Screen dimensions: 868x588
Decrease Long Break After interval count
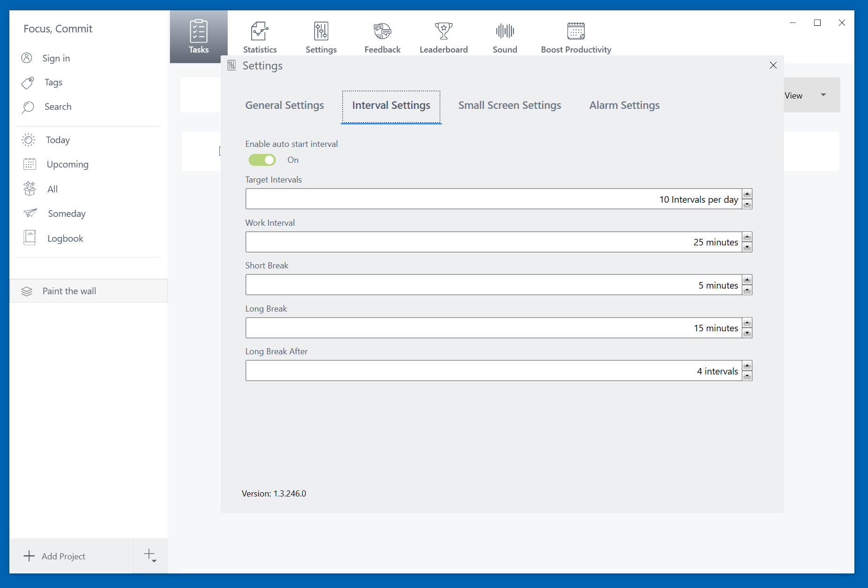click(x=747, y=376)
